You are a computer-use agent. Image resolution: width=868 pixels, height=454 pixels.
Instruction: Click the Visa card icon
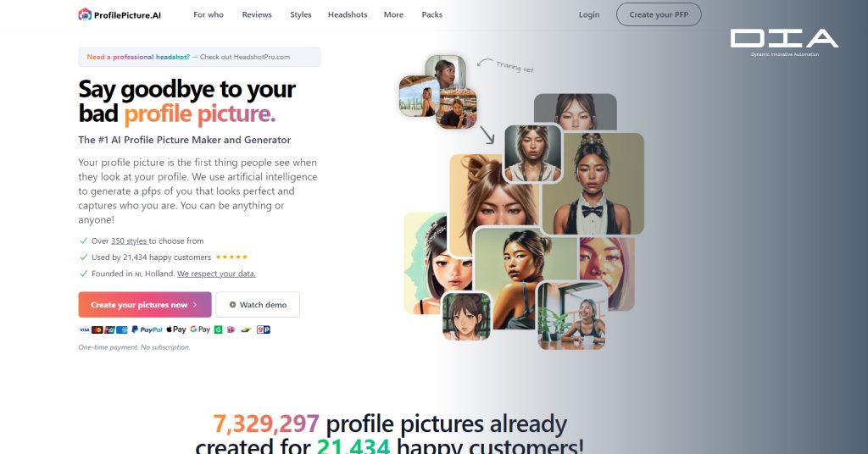[84, 329]
